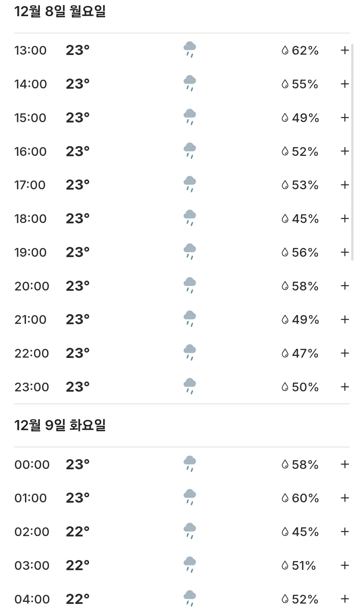Expand the 23:00 forecast entry
Viewport: 364px width, 612px height.
(x=345, y=387)
